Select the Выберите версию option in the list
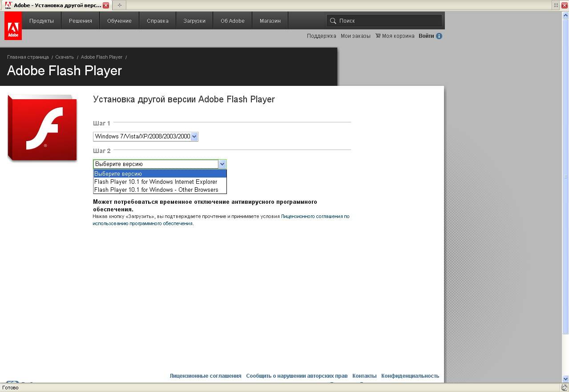 pyautogui.click(x=160, y=174)
